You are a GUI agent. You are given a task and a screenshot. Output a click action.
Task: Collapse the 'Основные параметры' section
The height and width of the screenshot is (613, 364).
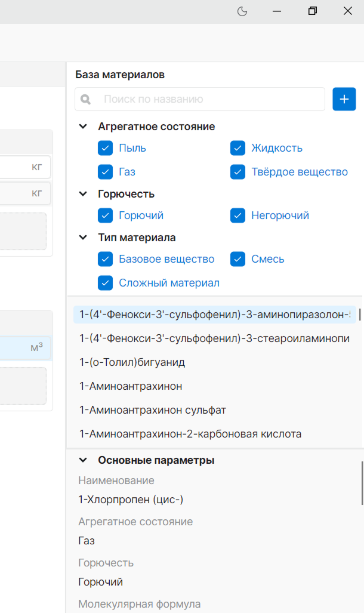[x=83, y=460]
